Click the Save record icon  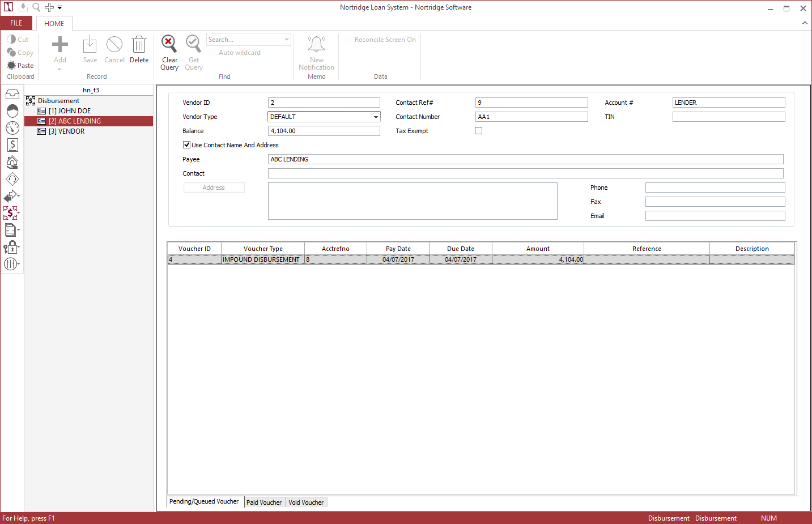(x=90, y=44)
